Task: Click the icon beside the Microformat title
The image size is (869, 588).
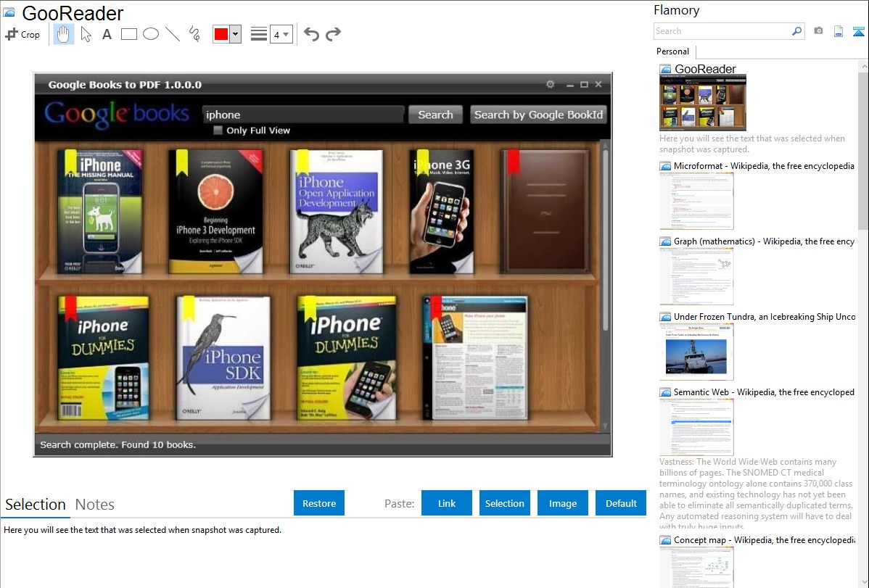Action: pos(665,166)
